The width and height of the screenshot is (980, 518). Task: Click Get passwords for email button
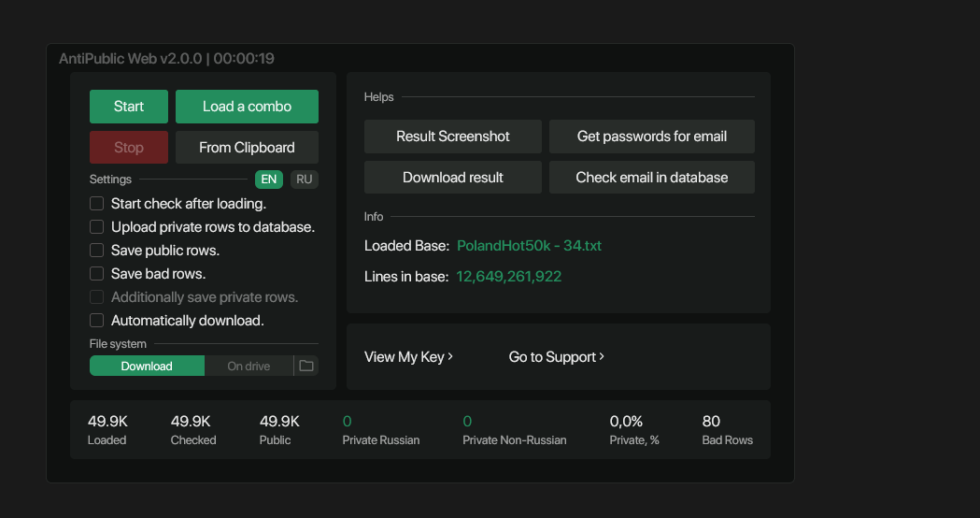click(x=652, y=137)
